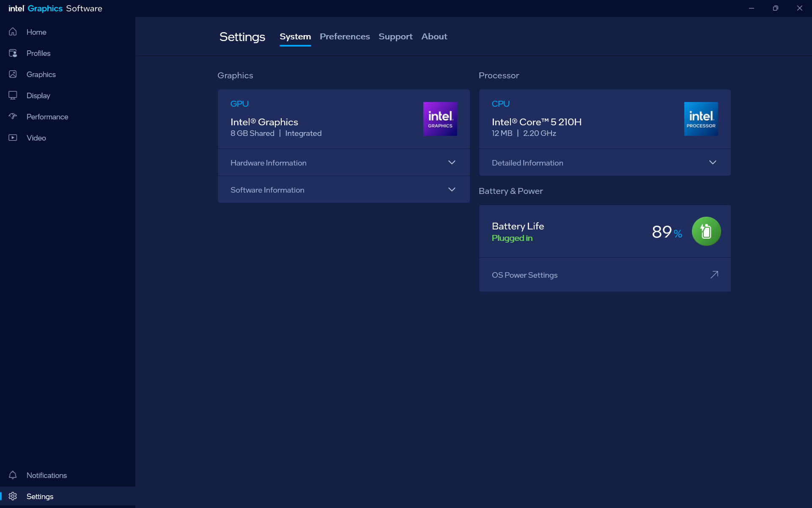This screenshot has width=812, height=508.
Task: Click the Video play icon in sidebar
Action: click(x=13, y=138)
